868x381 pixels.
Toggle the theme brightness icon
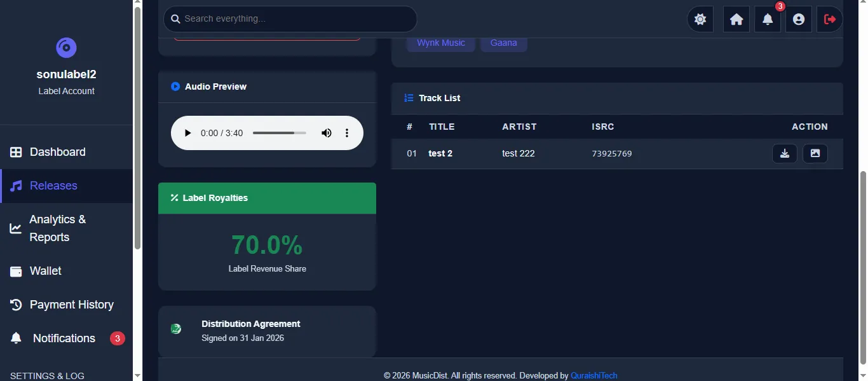700,19
